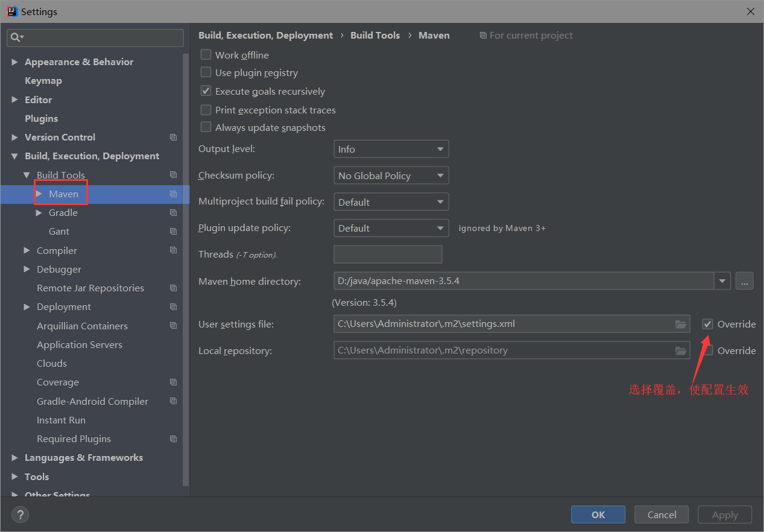Screen dimensions: 764x532
Task: Open the Checksum policy dropdown
Action: (x=391, y=176)
